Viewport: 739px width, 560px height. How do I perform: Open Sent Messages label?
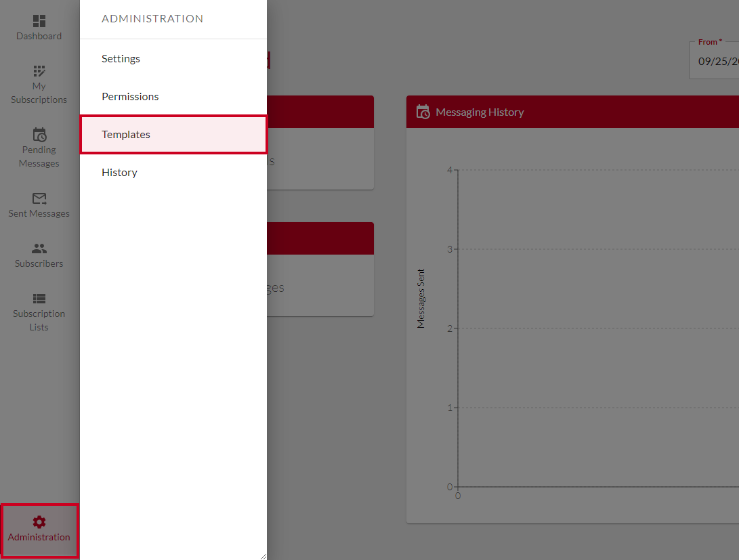pos(39,213)
